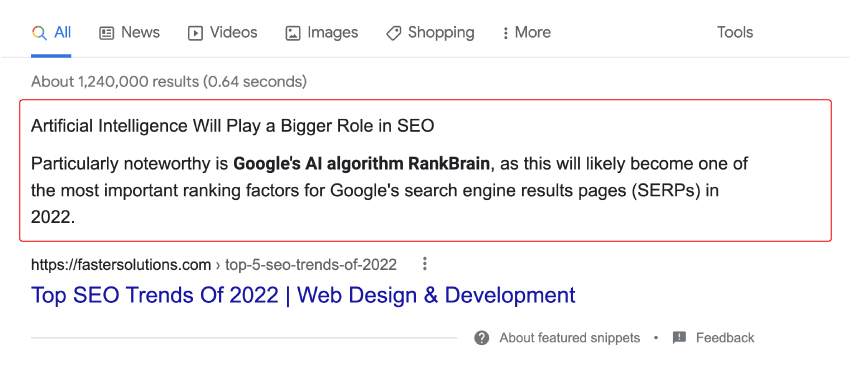The image size is (850, 374).
Task: Click the Shopping tag icon
Action: [394, 33]
